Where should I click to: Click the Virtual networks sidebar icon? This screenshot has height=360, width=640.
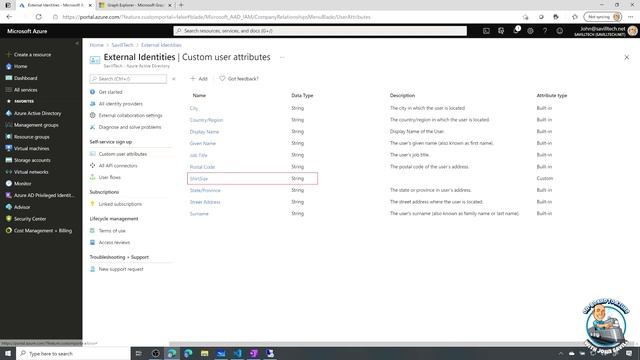(9, 172)
